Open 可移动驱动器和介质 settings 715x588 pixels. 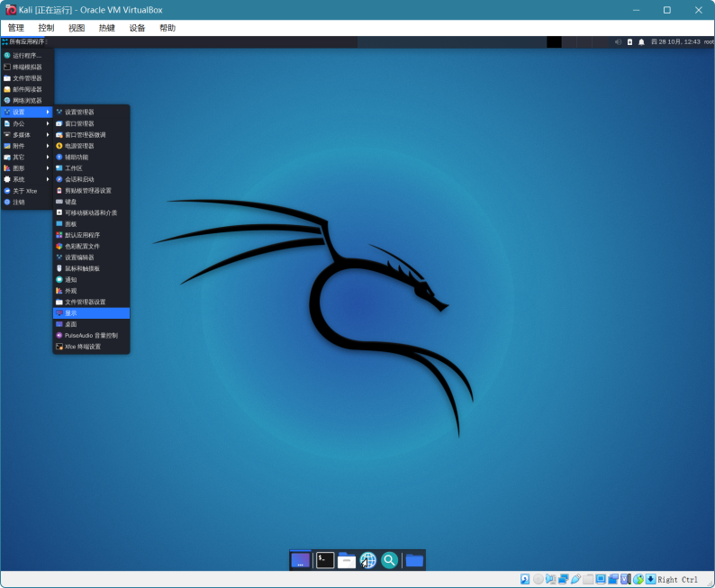[92, 213]
